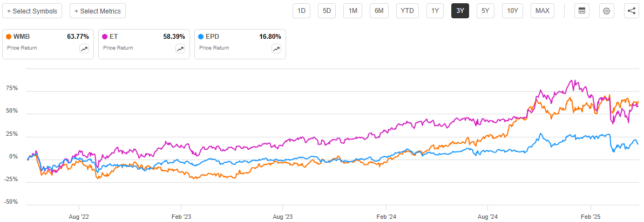The height and width of the screenshot is (222, 644).
Task: Open the table view icon
Action: pos(581,11)
